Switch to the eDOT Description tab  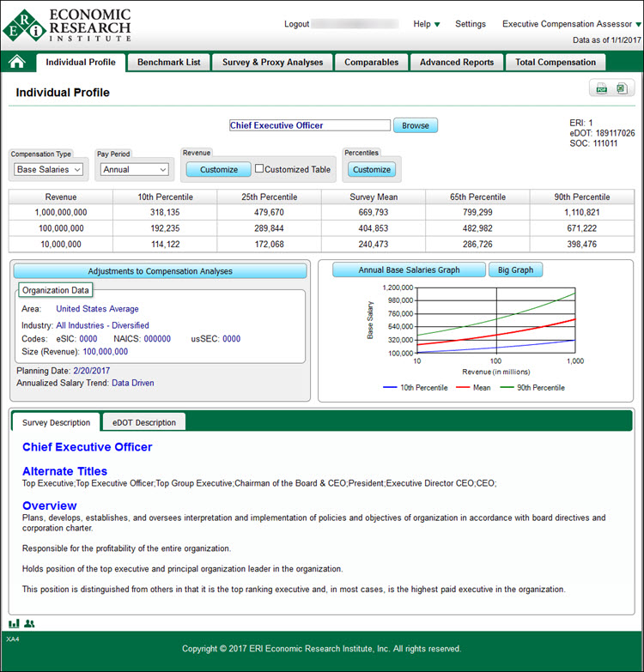tap(143, 422)
